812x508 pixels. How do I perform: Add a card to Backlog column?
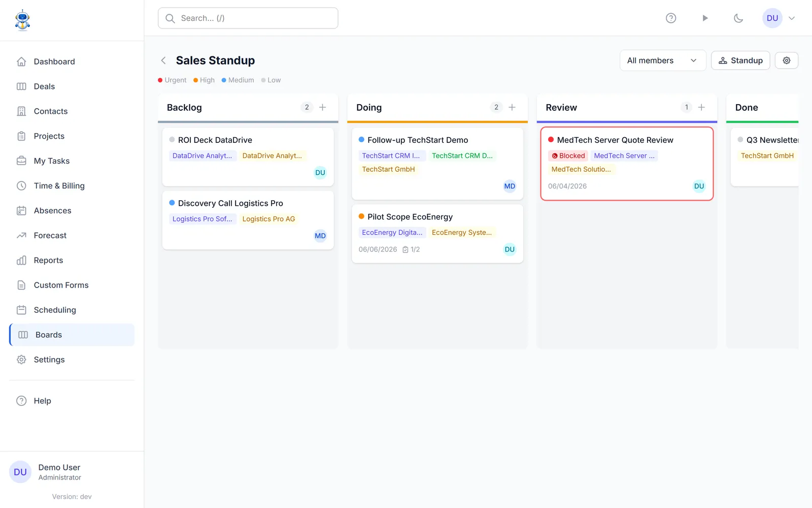click(x=322, y=107)
